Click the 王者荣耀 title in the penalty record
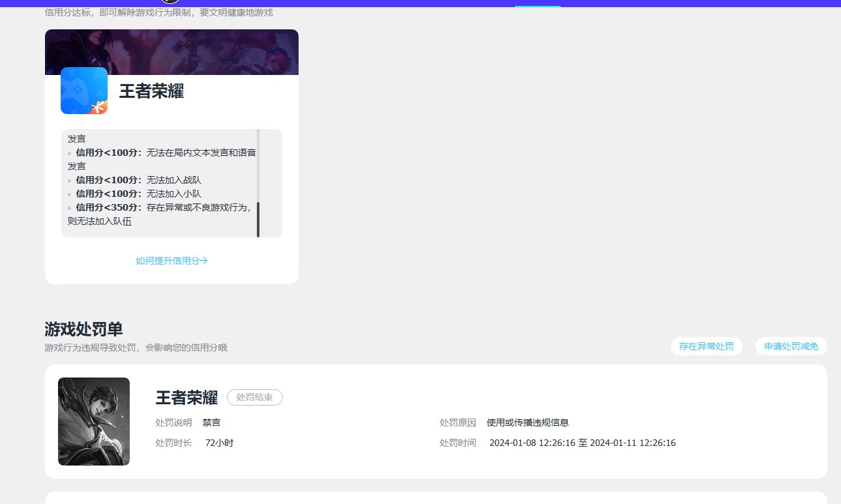 tap(186, 397)
